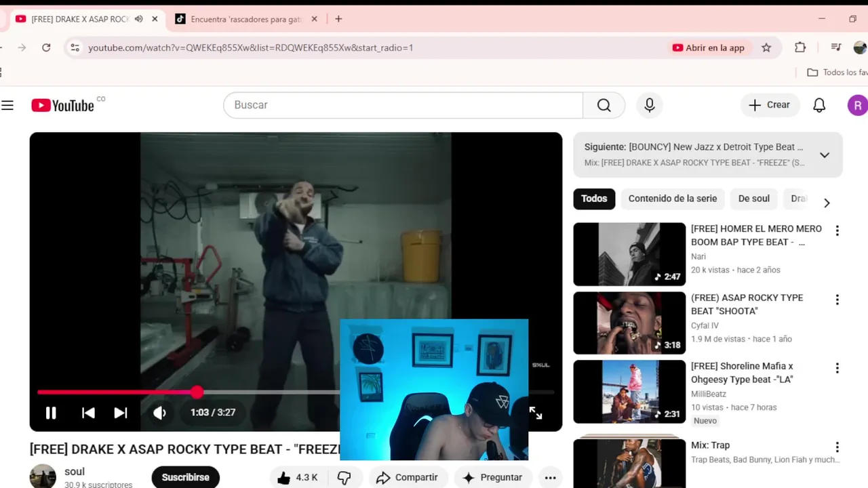Skip to the previous video

pos(88,413)
